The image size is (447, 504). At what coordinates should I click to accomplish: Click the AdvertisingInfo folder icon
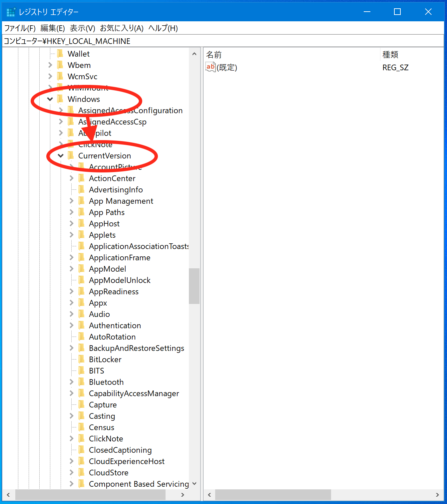pos(82,189)
